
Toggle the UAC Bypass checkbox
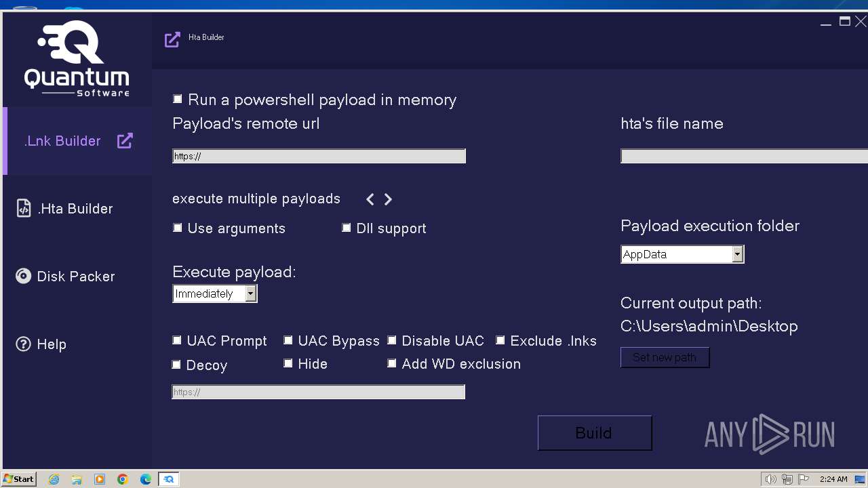[x=288, y=340]
